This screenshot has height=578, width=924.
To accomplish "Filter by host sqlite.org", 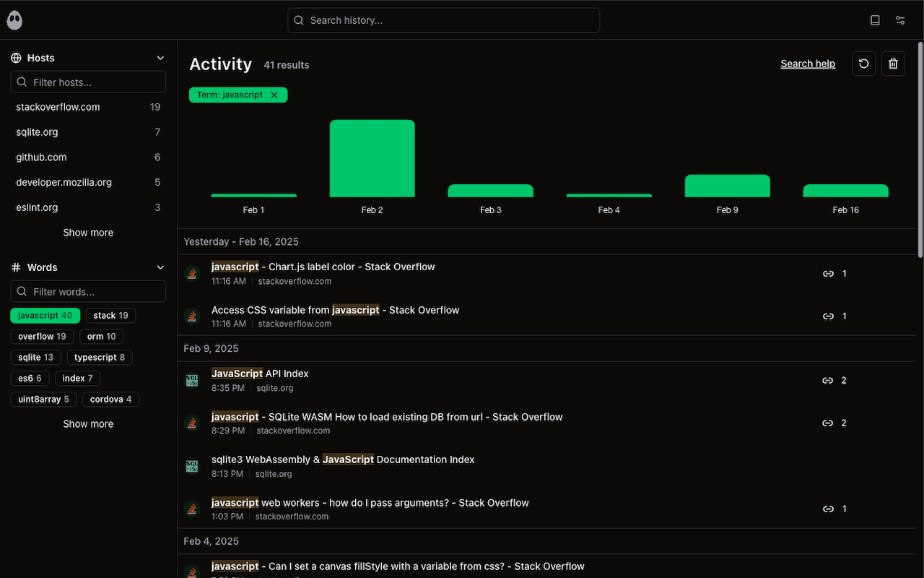I will pos(88,132).
